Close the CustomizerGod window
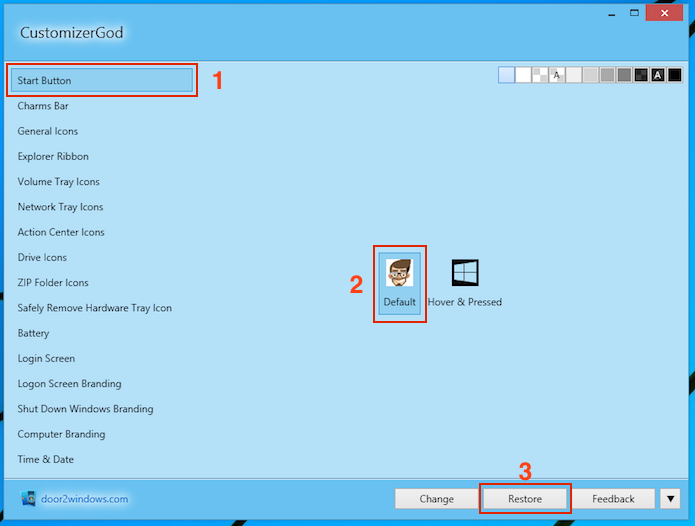Image resolution: width=695 pixels, height=526 pixels. coord(664,13)
